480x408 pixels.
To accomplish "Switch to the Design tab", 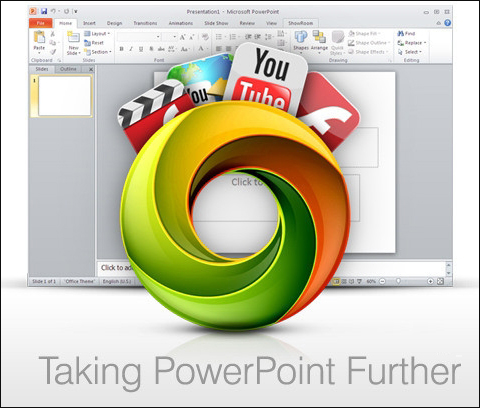I will pos(114,23).
